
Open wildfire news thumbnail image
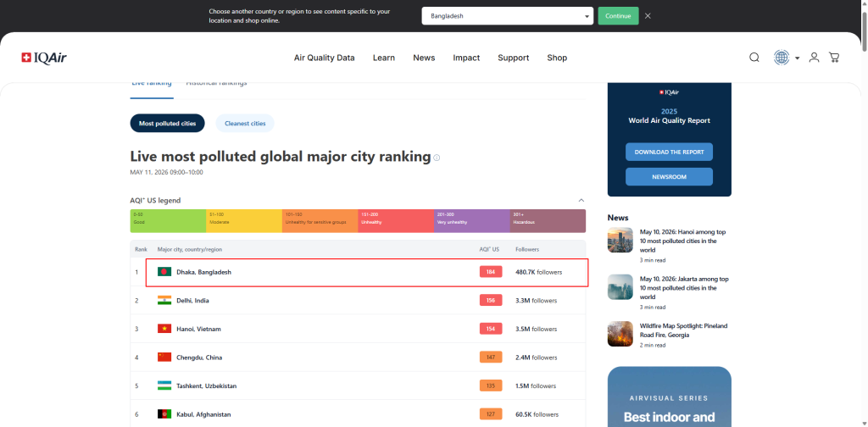point(620,334)
